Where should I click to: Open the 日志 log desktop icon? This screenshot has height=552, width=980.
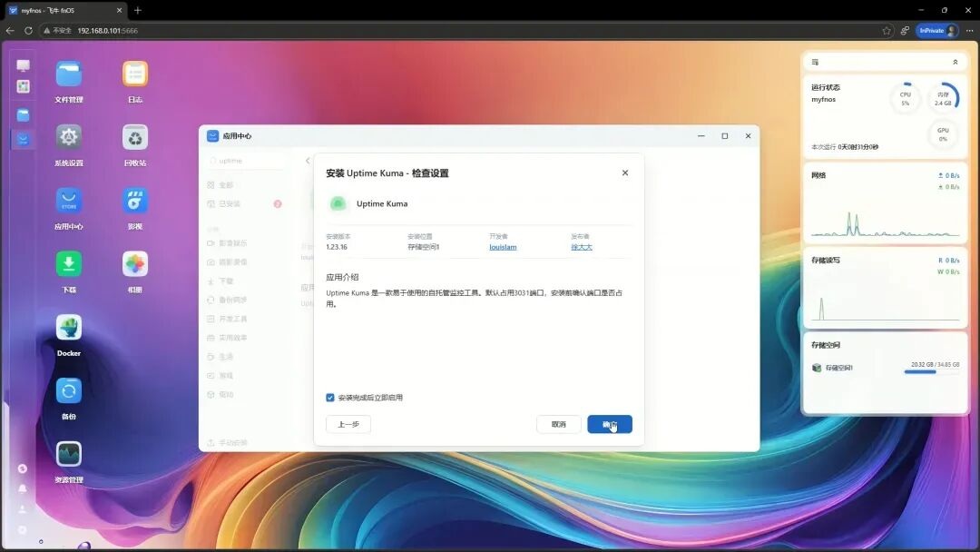coord(135,74)
